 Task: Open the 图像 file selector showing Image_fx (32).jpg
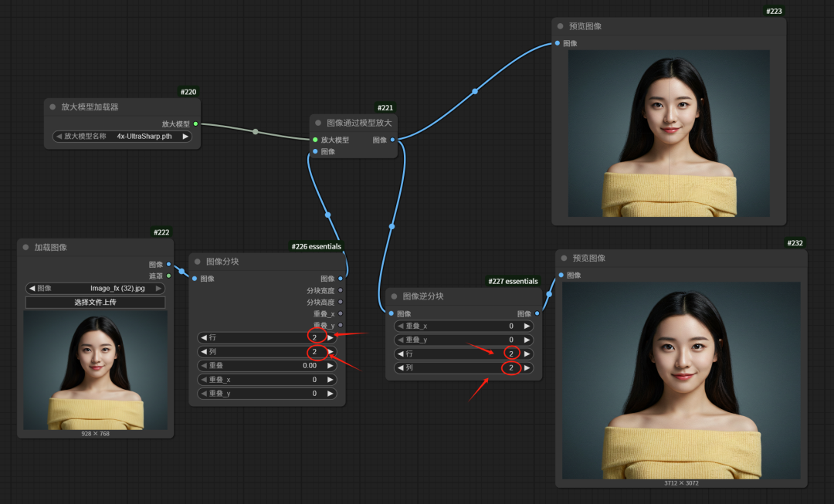(95, 289)
